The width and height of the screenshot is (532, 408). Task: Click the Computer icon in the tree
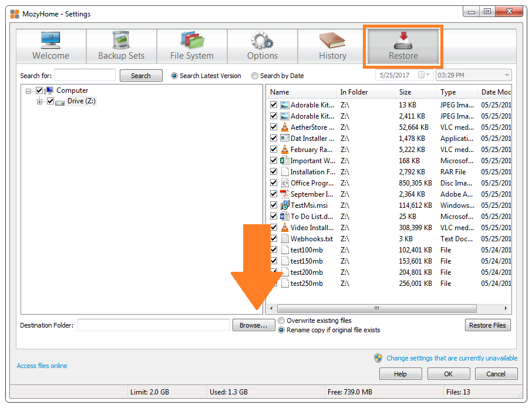[49, 90]
